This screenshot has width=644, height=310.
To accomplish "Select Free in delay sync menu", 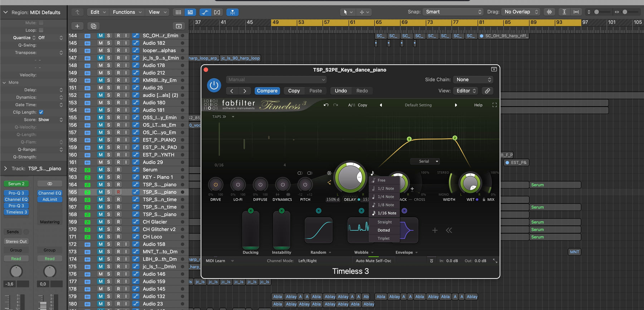I will (384, 181).
